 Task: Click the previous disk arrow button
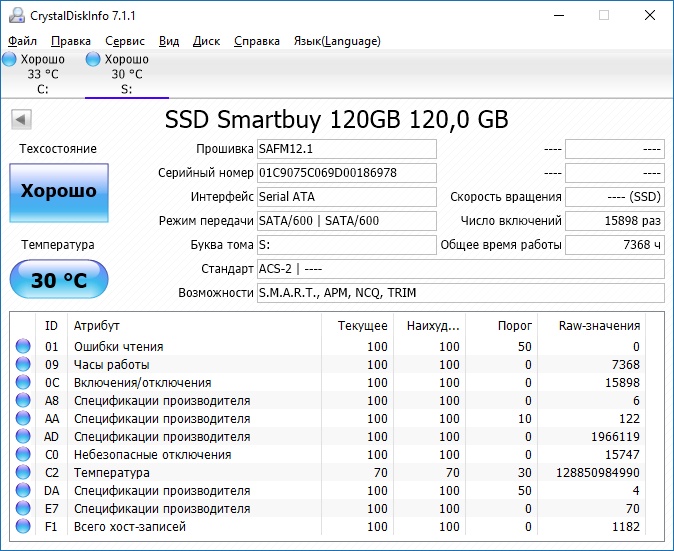pos(21,119)
